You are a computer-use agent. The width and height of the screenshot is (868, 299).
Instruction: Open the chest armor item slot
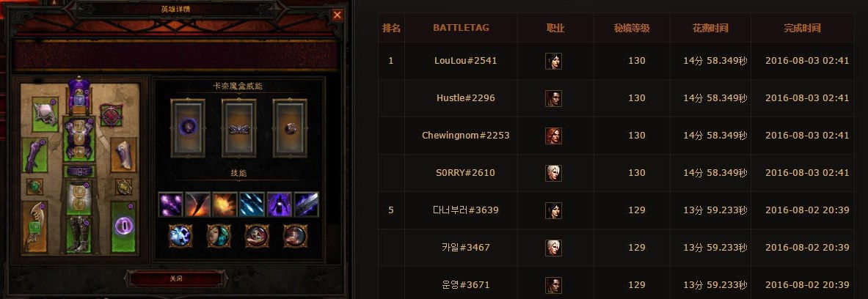click(x=78, y=139)
